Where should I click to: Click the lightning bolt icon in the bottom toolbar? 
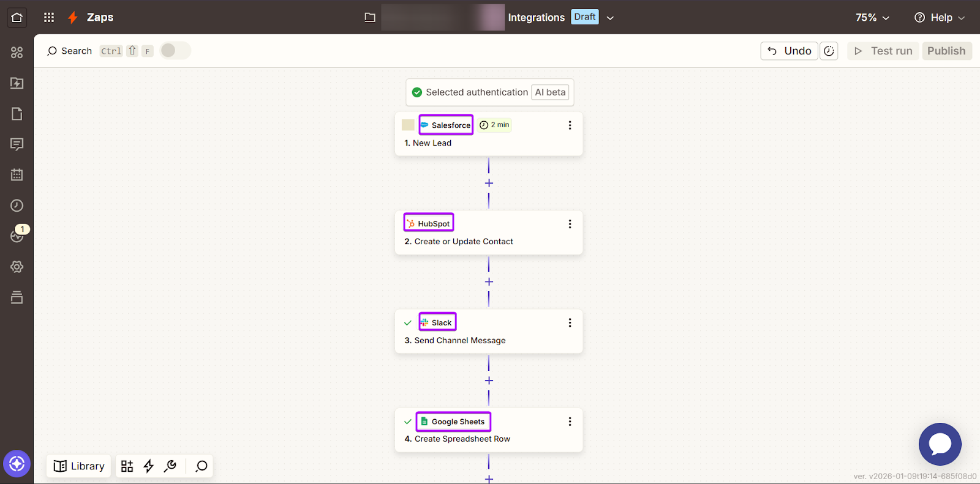pos(148,466)
